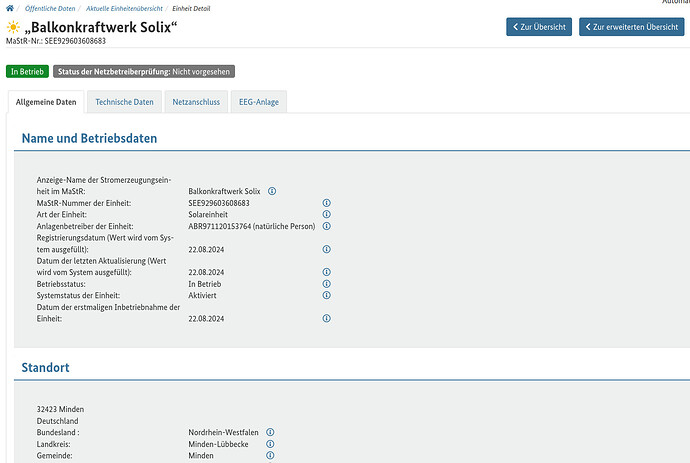Show info icon for Art der Einheit
The width and height of the screenshot is (690, 463).
327,214
